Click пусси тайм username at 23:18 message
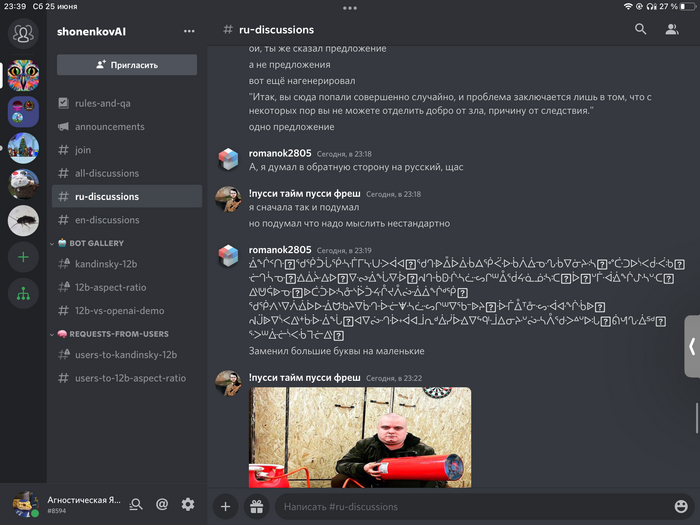700x525 pixels. (304, 193)
